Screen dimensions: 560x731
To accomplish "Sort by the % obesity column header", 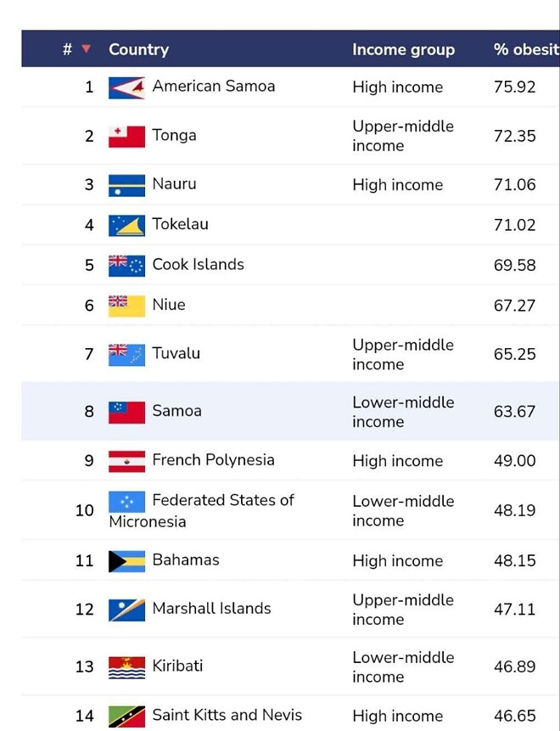I will coord(526,50).
